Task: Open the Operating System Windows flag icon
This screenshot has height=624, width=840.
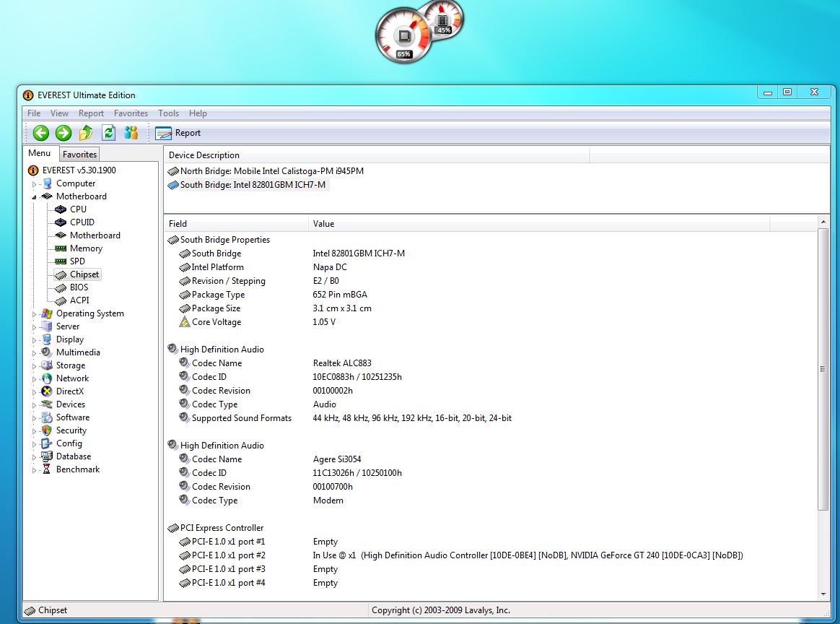Action: 47,313
